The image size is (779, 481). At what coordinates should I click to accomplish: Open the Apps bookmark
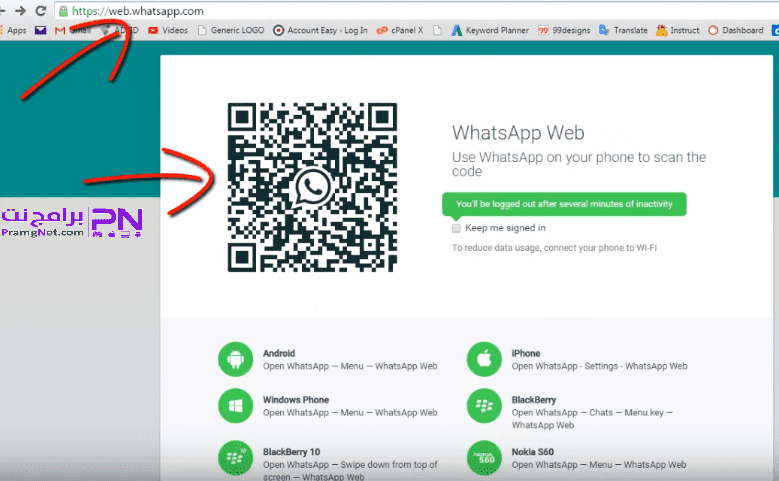pos(13,30)
